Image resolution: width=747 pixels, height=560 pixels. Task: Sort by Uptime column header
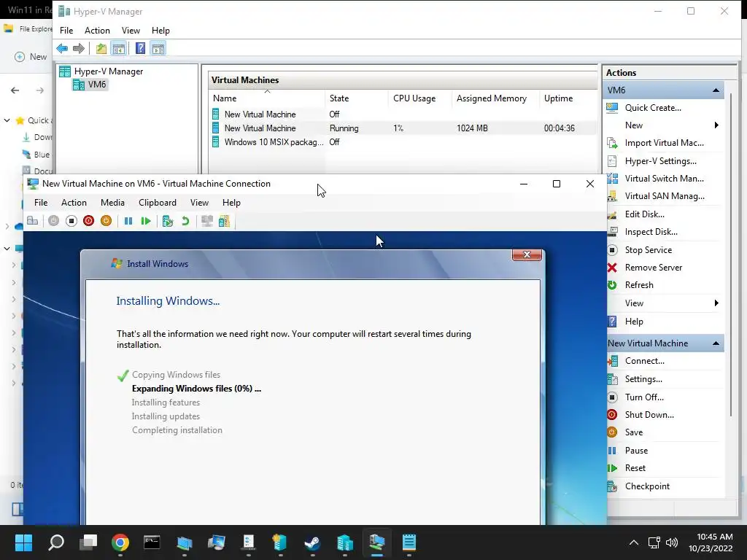(568, 98)
